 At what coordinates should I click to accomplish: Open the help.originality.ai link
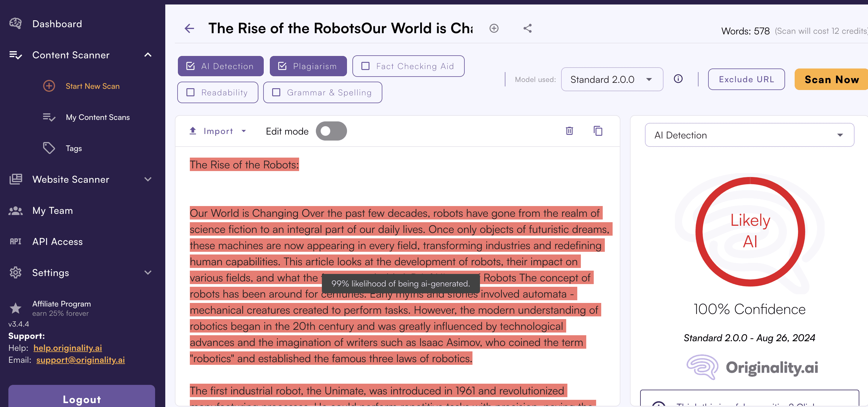(x=67, y=348)
